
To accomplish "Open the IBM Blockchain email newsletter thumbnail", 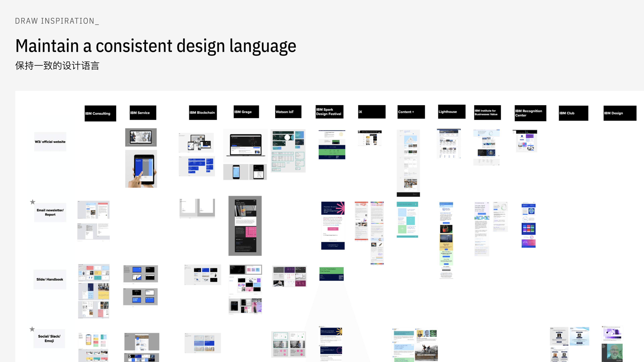I will click(197, 208).
